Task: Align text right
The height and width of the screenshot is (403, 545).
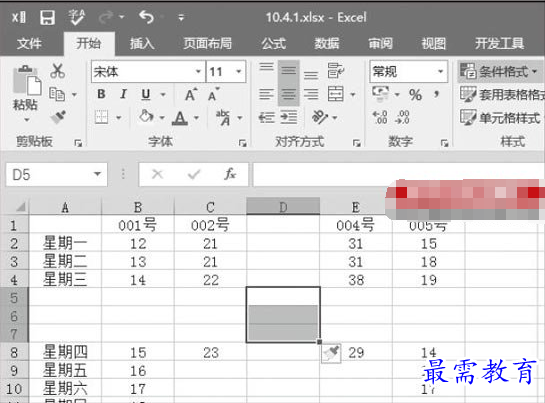Action: tap(311, 94)
